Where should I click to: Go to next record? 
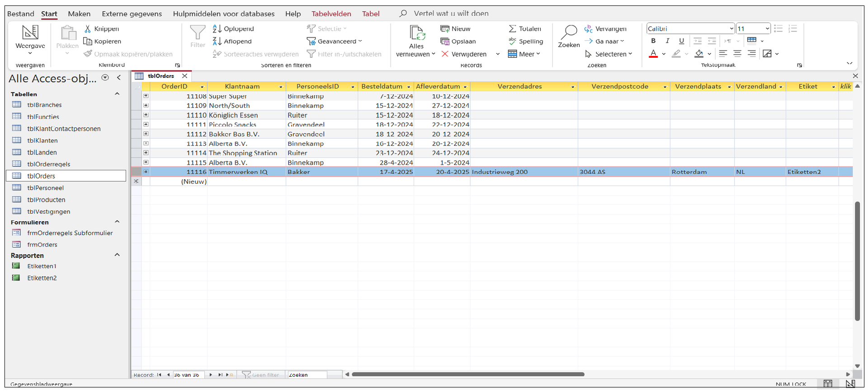click(x=211, y=375)
